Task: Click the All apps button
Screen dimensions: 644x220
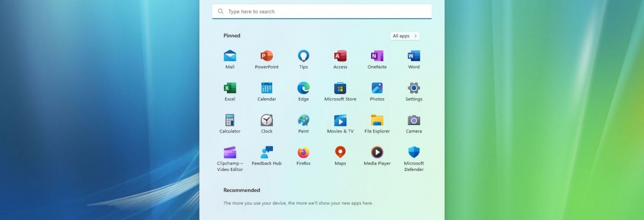Action: point(404,36)
